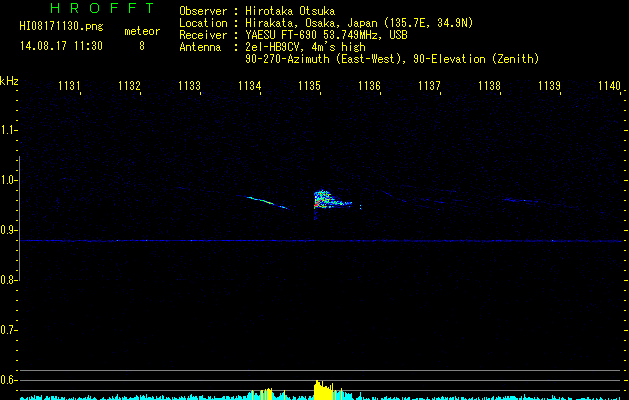This screenshot has width=629, height=400.
Task: Click the kHz axis unit label
Action: tap(9, 81)
